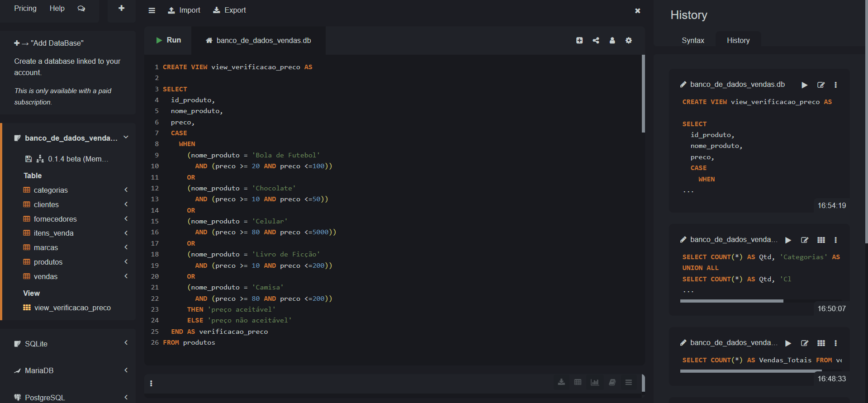The height and width of the screenshot is (403, 868).
Task: Collapse the banco_de_dados_venda database section
Action: (x=126, y=137)
